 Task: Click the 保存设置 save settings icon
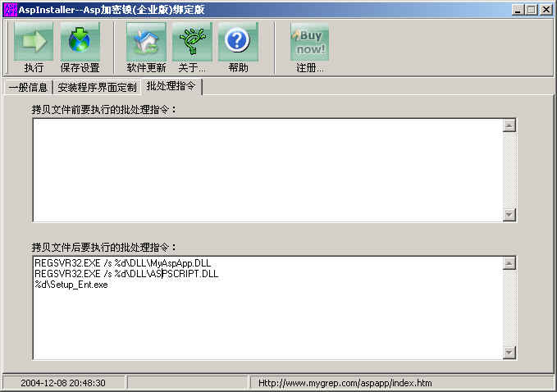tap(80, 42)
